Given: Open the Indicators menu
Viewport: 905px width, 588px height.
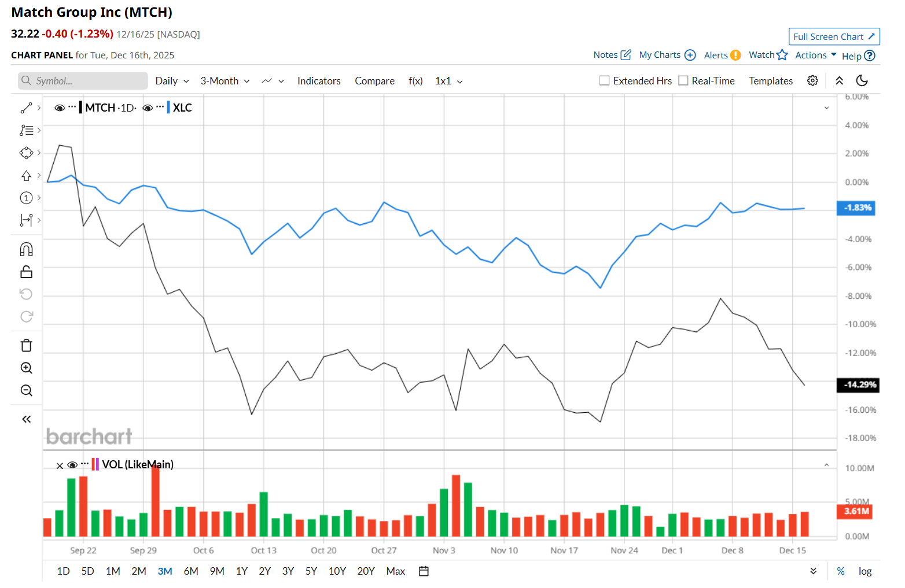Looking at the screenshot, I should coord(319,81).
